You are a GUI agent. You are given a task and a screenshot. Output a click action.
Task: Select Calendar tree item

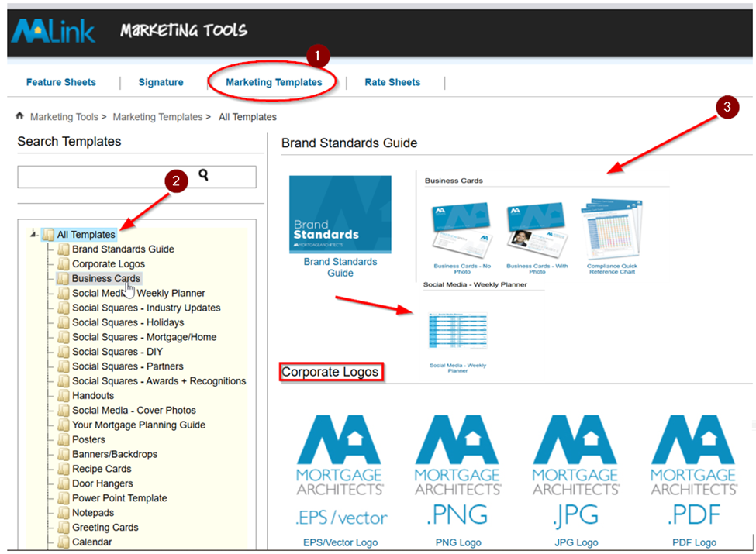tap(92, 542)
